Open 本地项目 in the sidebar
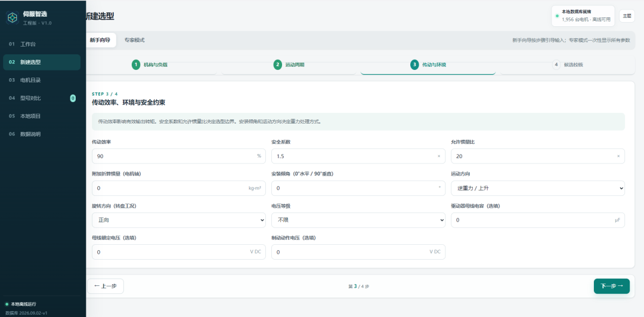 point(42,116)
